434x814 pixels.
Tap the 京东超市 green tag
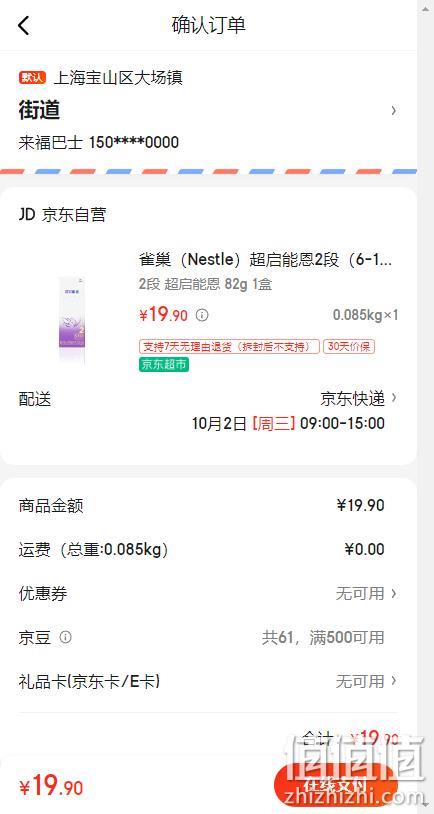point(164,364)
